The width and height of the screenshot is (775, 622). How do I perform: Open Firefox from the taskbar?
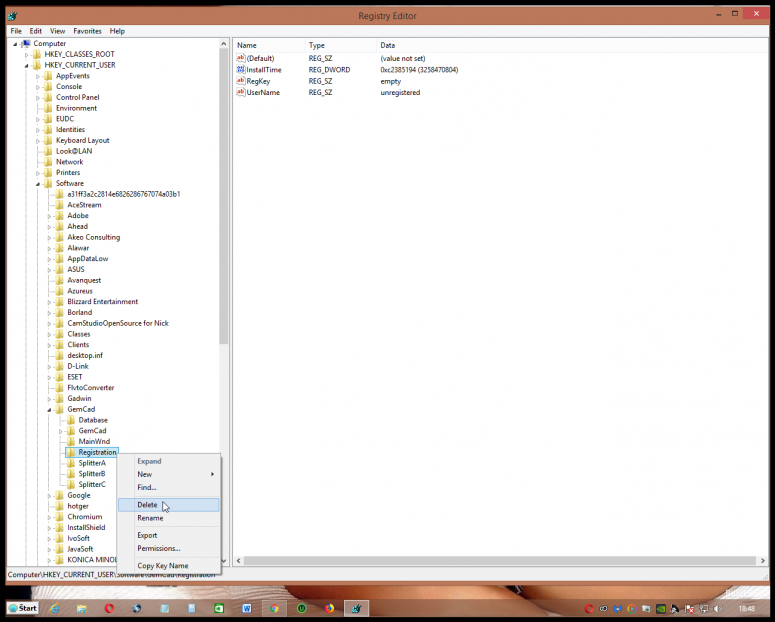[x=329, y=609]
